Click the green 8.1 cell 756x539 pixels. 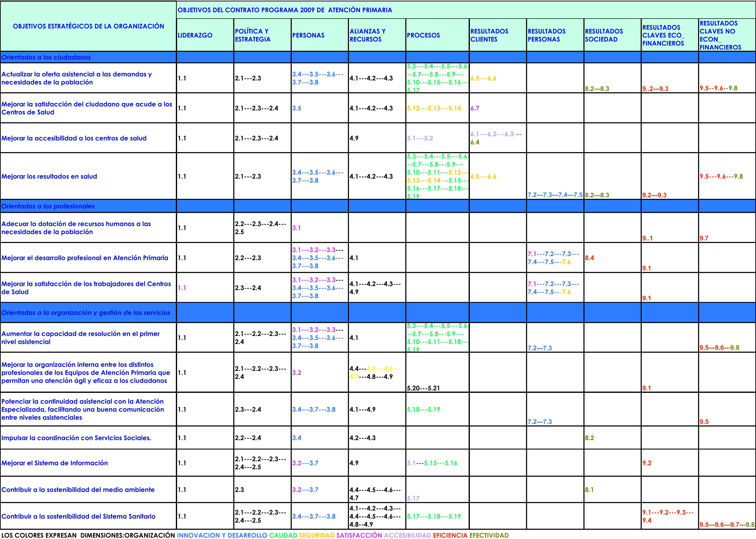(589, 489)
